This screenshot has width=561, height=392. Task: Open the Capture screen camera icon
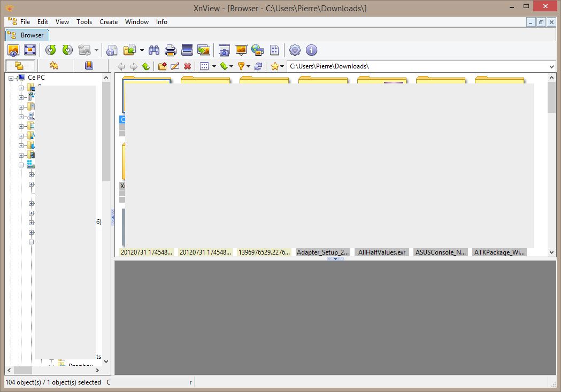pos(224,50)
